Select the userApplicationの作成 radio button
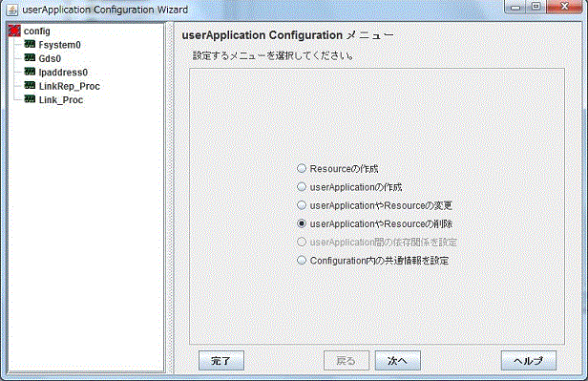The height and width of the screenshot is (381, 588). tap(302, 187)
